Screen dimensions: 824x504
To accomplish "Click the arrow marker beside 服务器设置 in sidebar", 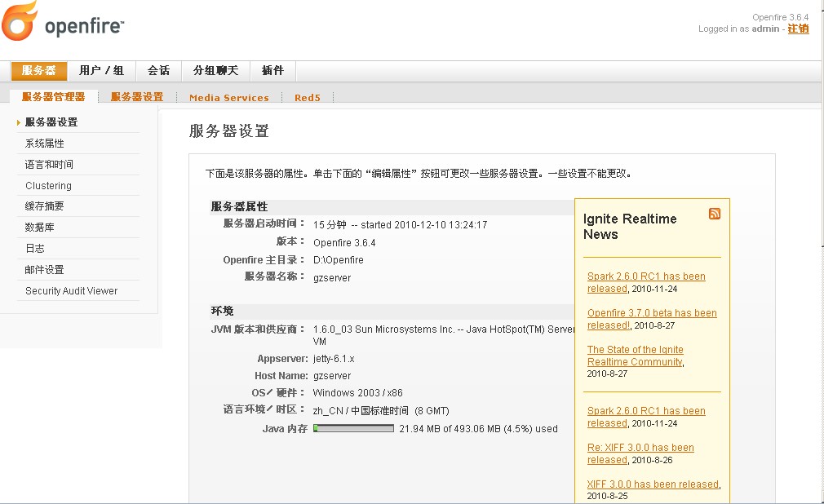I will click(19, 122).
